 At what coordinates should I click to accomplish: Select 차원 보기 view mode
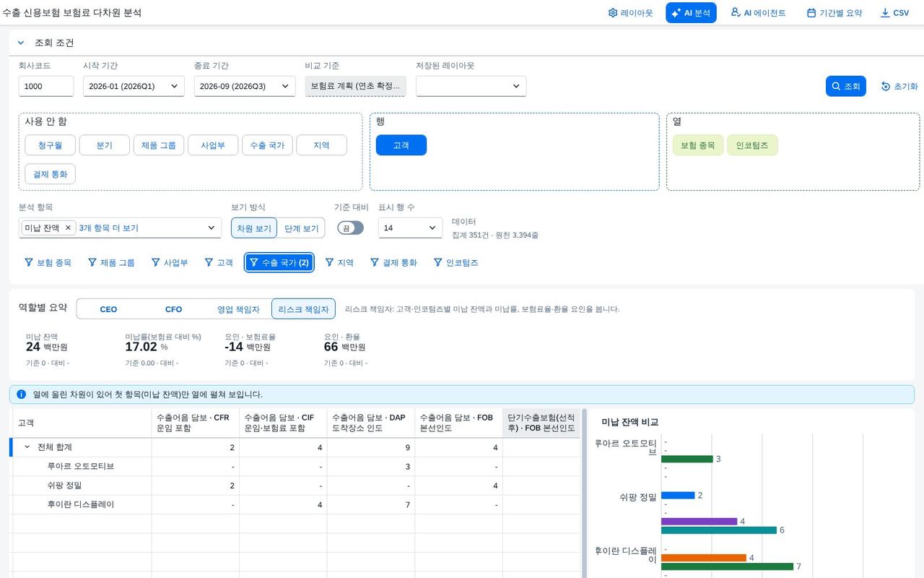[254, 228]
